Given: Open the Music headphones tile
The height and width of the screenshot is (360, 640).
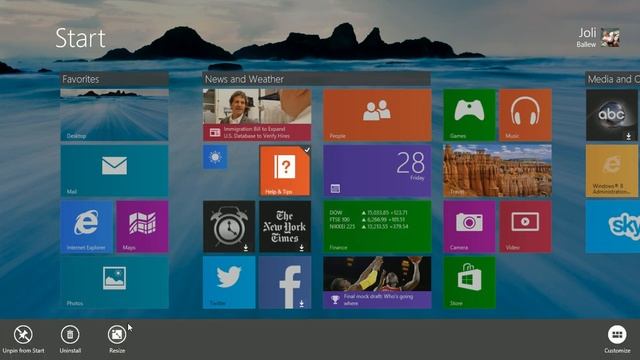Looking at the screenshot, I should click(525, 115).
